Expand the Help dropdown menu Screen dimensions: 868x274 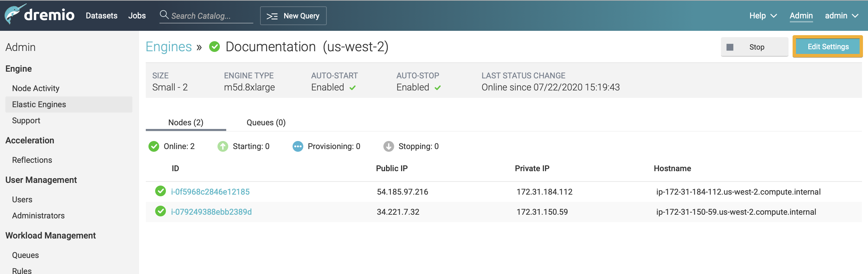[763, 16]
